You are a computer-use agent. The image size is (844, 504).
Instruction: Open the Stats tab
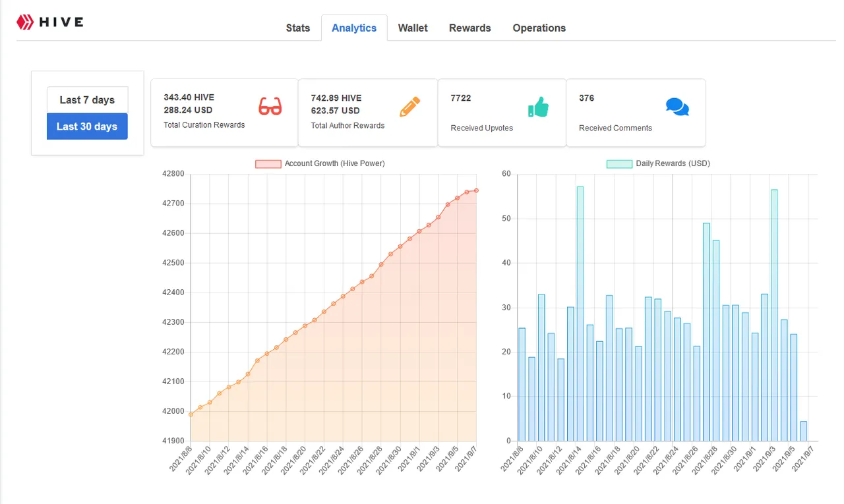(298, 28)
